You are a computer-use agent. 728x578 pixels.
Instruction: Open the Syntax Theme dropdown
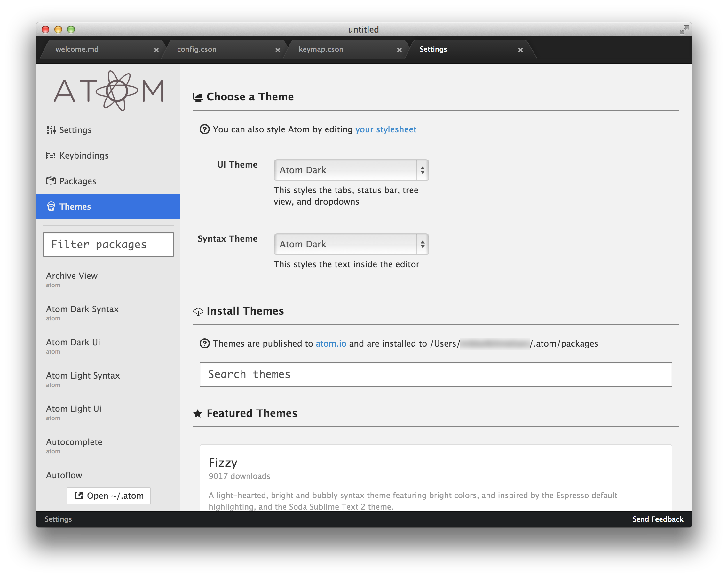point(351,244)
